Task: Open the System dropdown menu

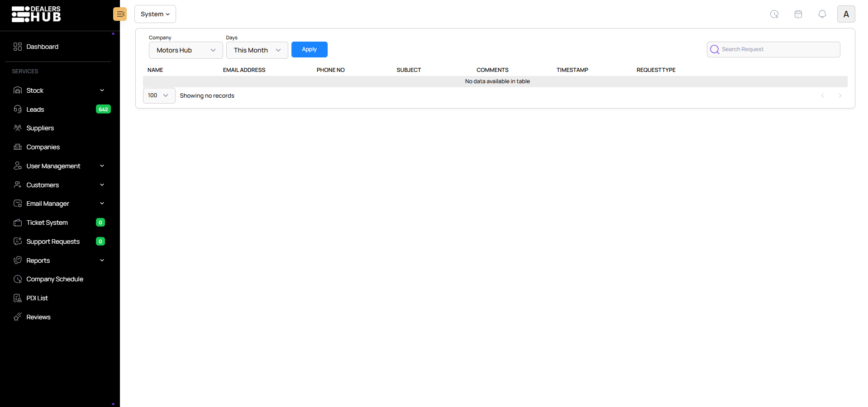Action: click(x=155, y=14)
